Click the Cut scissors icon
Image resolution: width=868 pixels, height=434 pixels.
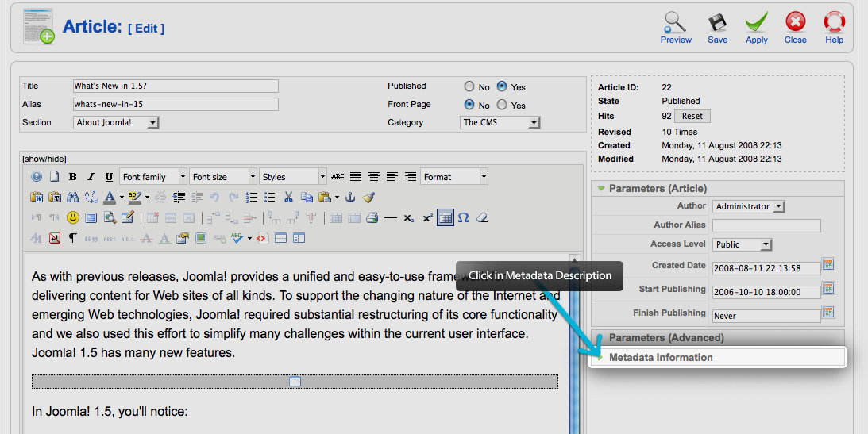click(x=288, y=197)
